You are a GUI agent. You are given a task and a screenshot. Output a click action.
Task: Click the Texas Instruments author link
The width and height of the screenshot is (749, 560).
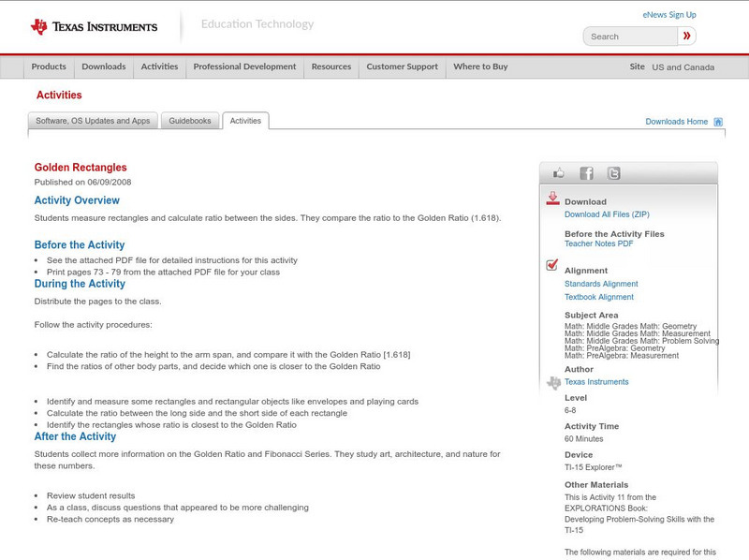point(596,382)
